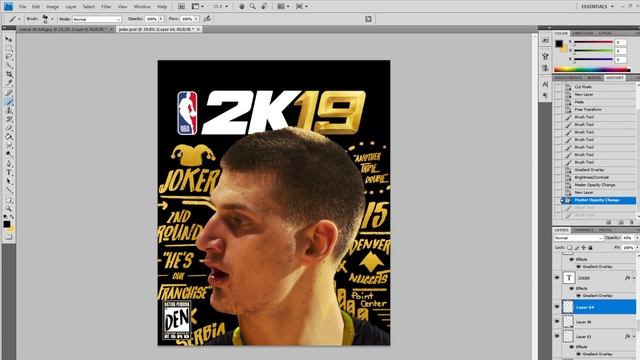Switch to the Channels tab
Image resolution: width=640 pixels, height=360 pixels.
coord(584,230)
